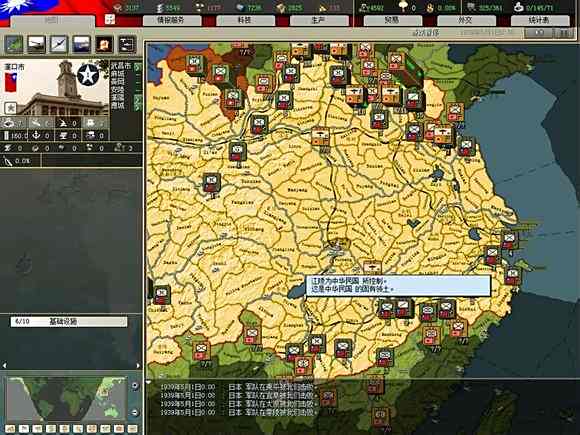Click the anchor naval base icon
Image resolution: width=580 pixels, height=435 pixels.
point(36,135)
